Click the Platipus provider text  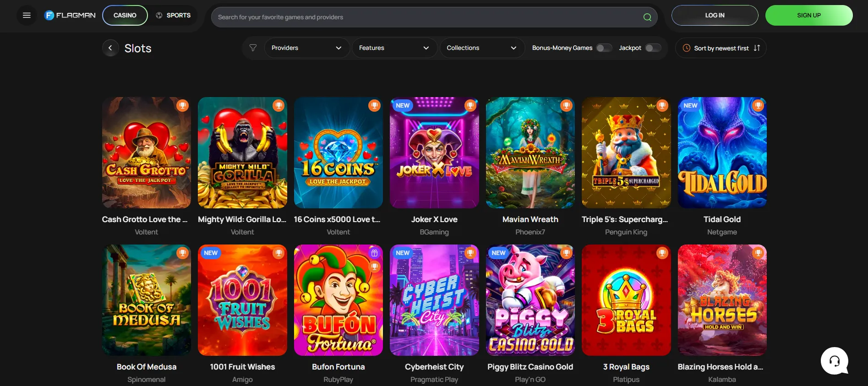(x=626, y=380)
